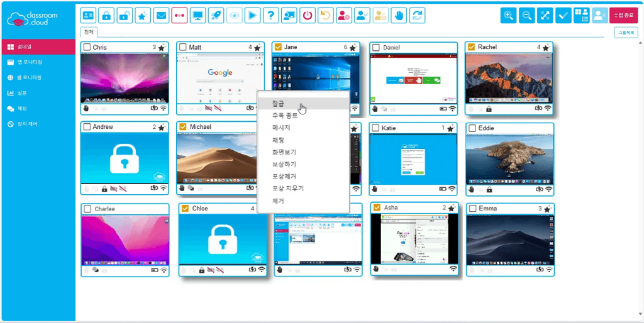The width and height of the screenshot is (644, 323).
Task: Click the zoom in magnifier icon
Action: point(508,16)
